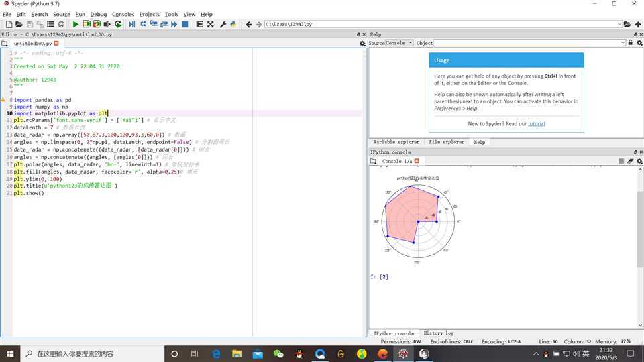Change to parent directory up arrow
644x362 pixels.
coord(638,25)
